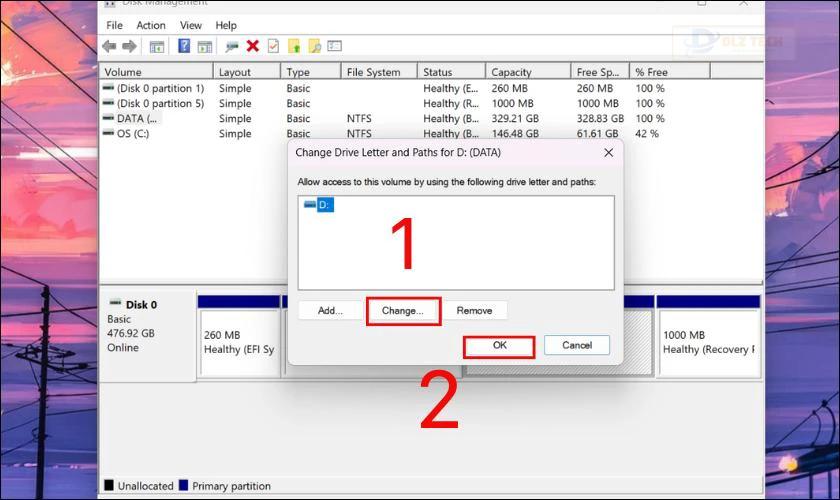Viewport: 840px width, 500px height.
Task: Click the 42 % free cell
Action: (x=647, y=133)
